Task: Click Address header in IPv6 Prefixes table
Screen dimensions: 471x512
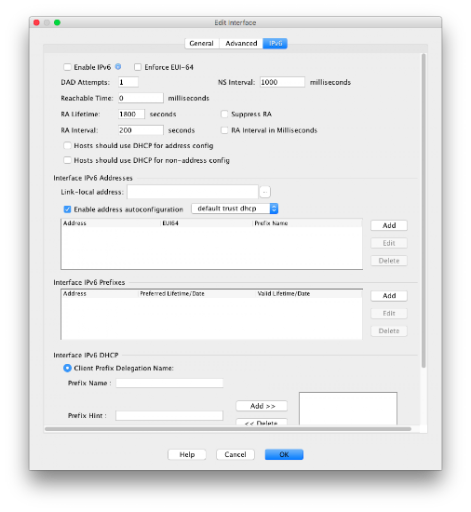Action: (x=100, y=294)
